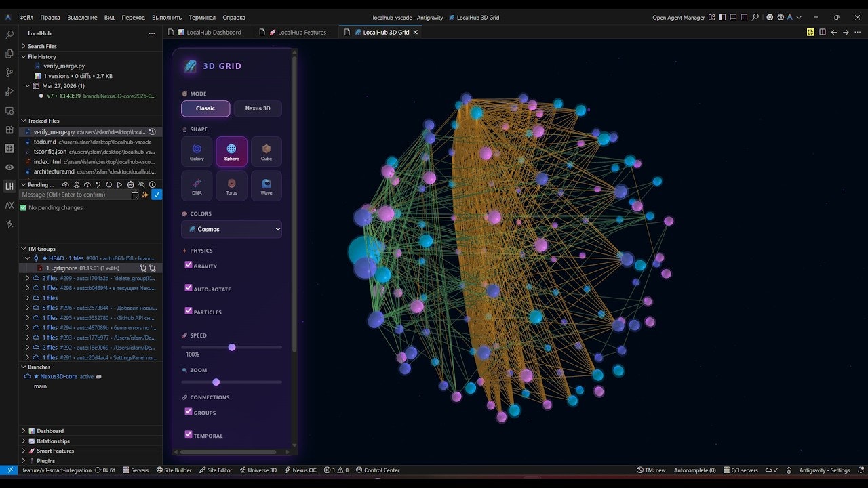The width and height of the screenshot is (868, 488).
Task: Click the eye icon in activity bar
Action: [x=9, y=167]
